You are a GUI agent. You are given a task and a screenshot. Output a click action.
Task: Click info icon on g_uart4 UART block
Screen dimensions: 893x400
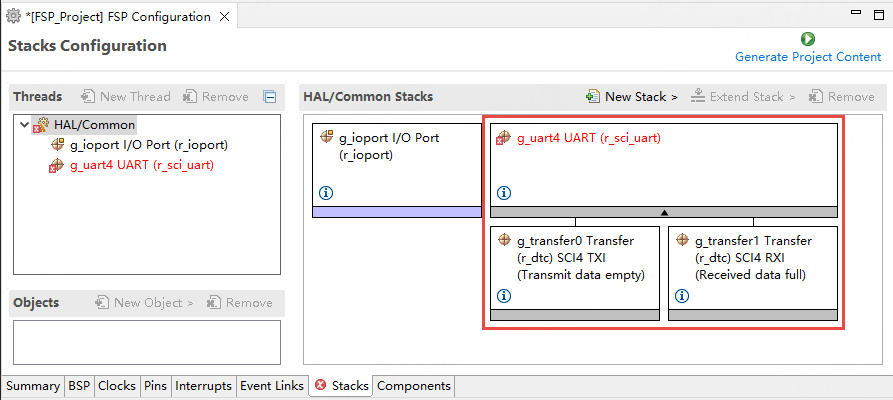[x=504, y=193]
